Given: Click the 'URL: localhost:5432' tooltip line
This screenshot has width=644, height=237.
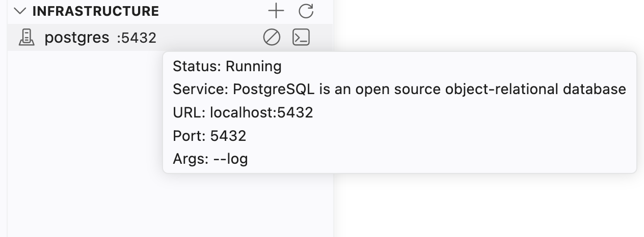Looking at the screenshot, I should [x=243, y=112].
